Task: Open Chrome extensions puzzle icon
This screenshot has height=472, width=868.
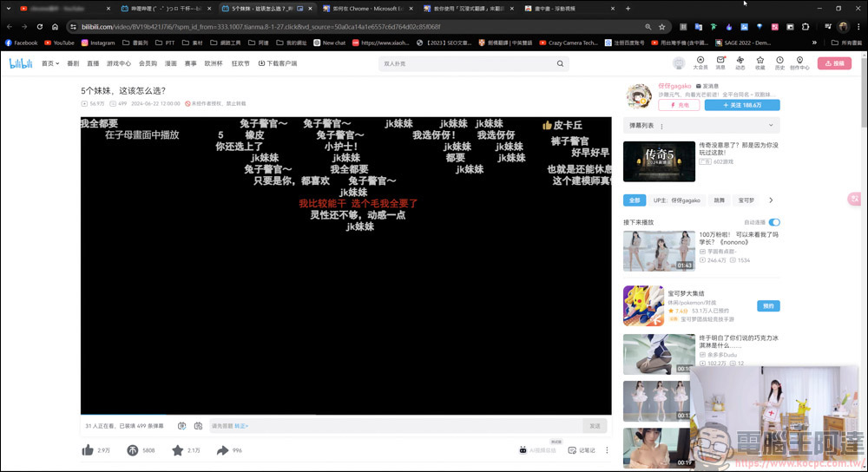Action: click(806, 27)
